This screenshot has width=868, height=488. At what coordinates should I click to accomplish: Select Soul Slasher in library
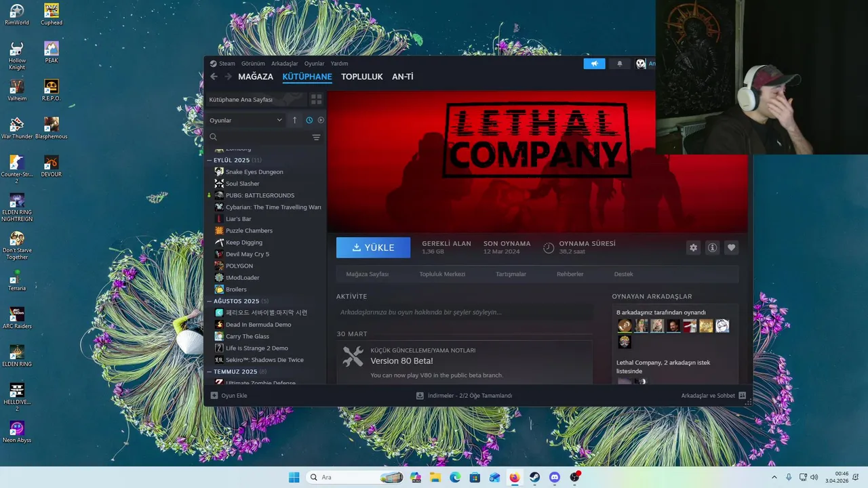point(242,184)
